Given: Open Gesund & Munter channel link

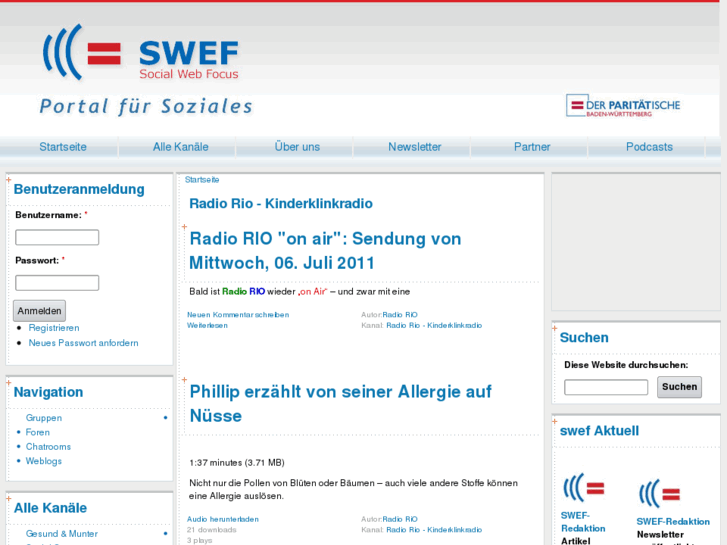Looking at the screenshot, I should [62, 534].
